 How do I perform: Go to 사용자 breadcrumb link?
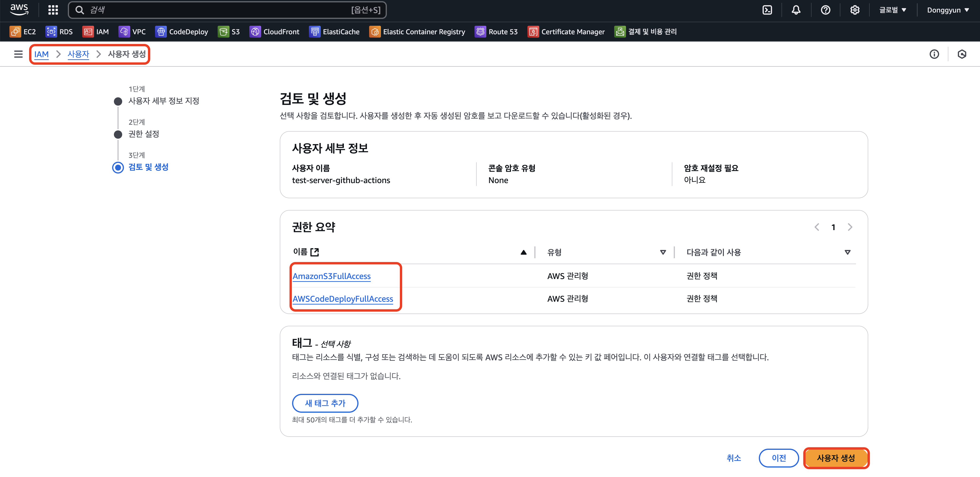(x=78, y=54)
